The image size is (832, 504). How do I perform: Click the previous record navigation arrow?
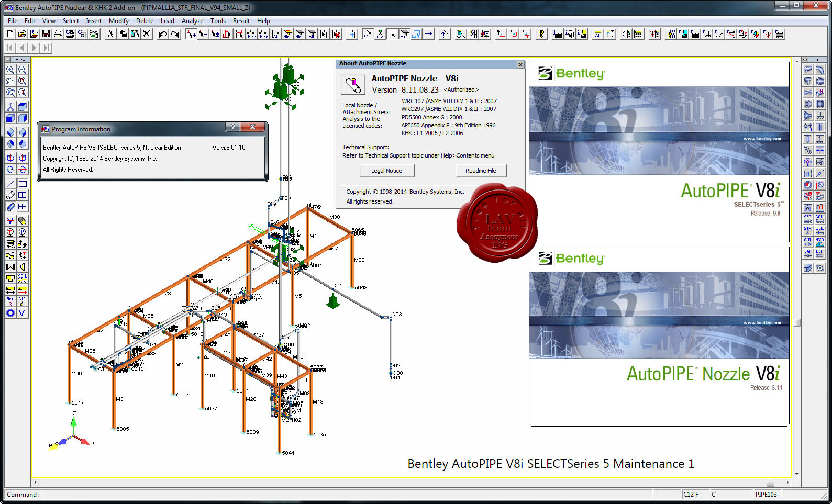pyautogui.click(x=22, y=48)
